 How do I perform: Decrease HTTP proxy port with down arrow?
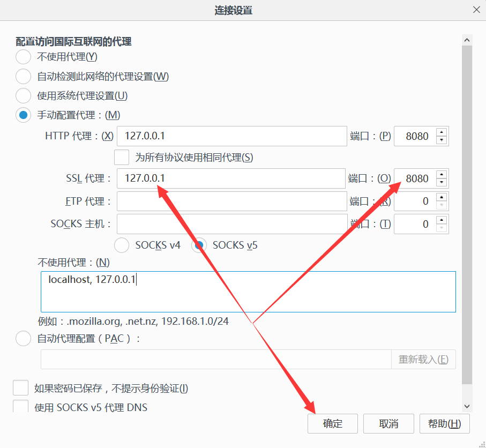coord(442,140)
